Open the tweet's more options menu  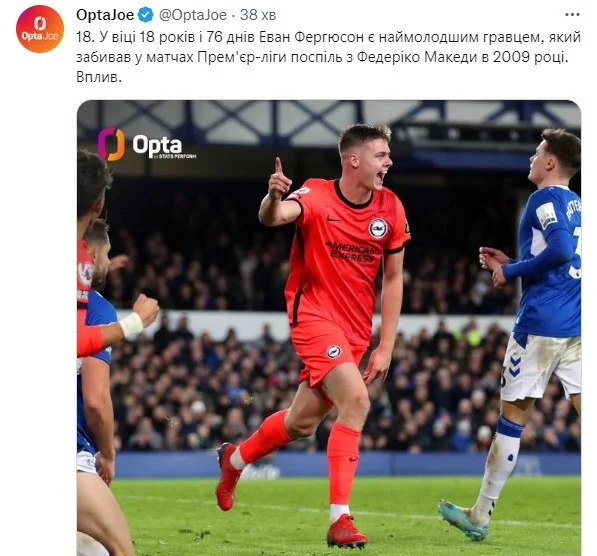tap(572, 15)
